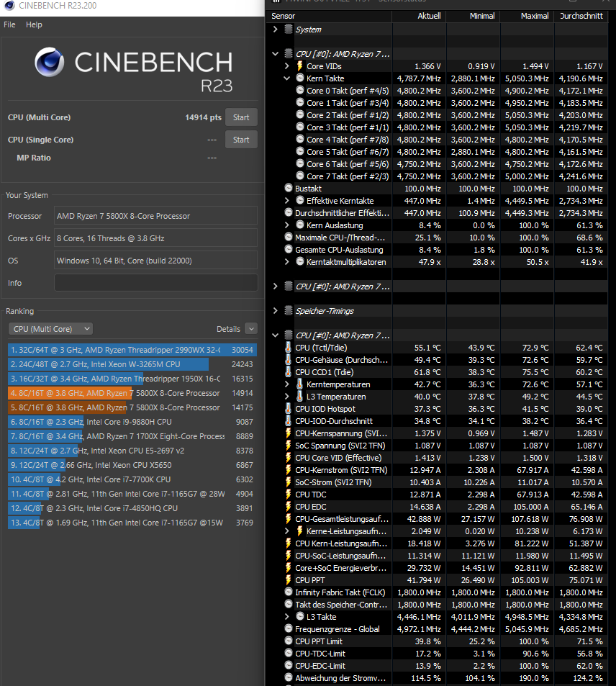
Task: Click lightning icon of CPU Core VID (Effective)
Action: tap(289, 458)
